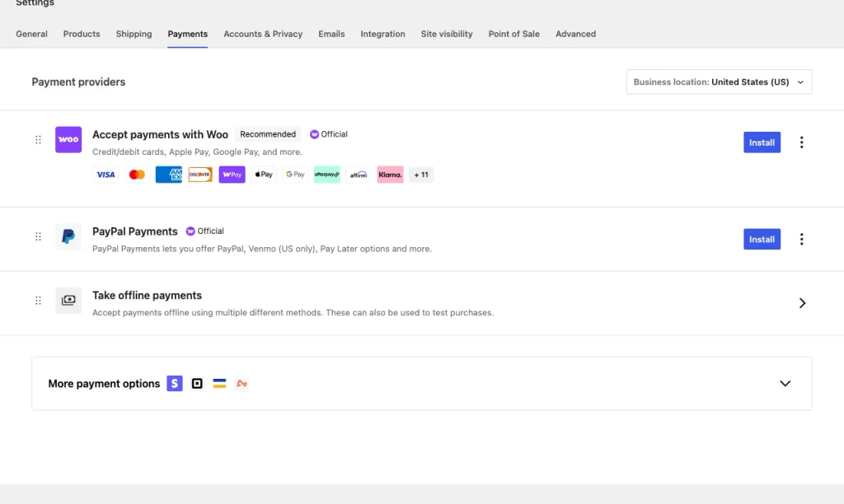Screen dimensions: 844x504
Task: Click the Woo logo icon
Action: (68, 139)
